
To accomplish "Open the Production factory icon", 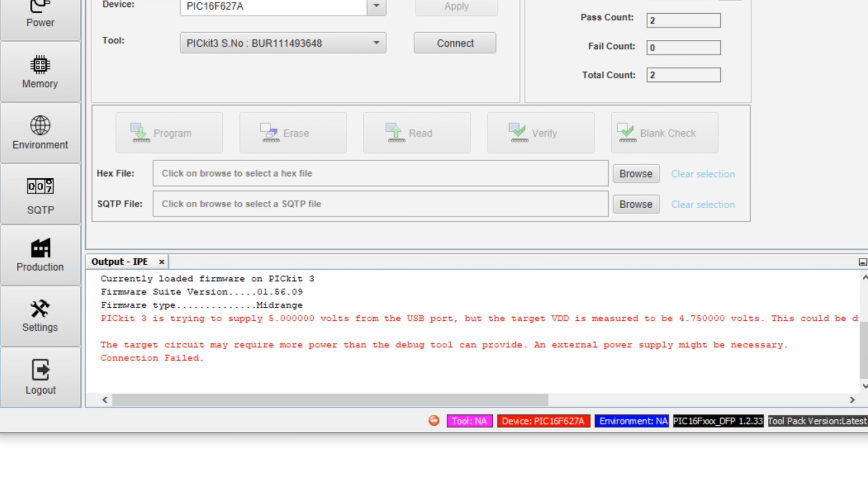I will (40, 248).
